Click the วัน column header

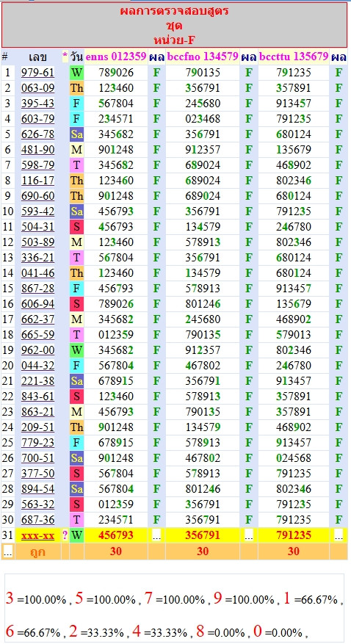pyautogui.click(x=77, y=57)
